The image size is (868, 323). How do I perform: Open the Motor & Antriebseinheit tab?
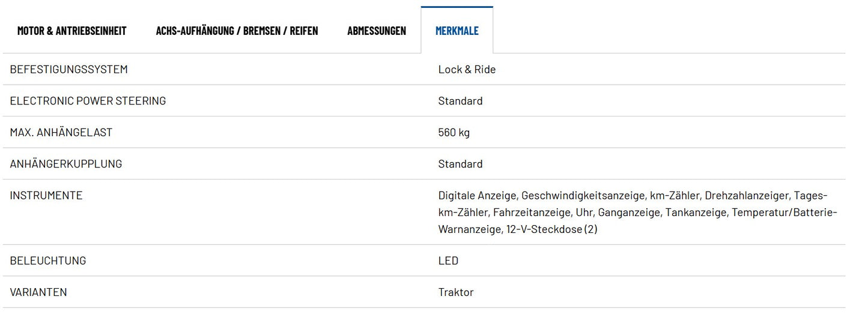click(x=71, y=31)
